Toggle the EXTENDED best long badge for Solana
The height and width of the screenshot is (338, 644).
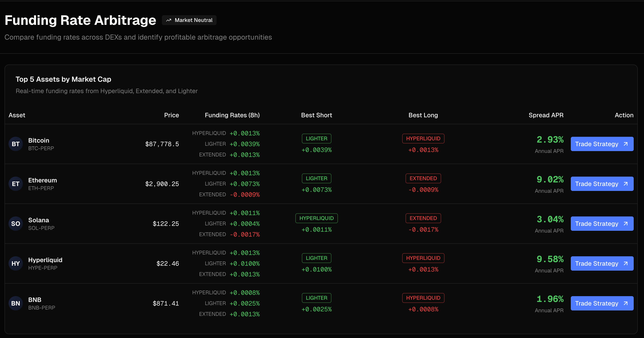[423, 218]
